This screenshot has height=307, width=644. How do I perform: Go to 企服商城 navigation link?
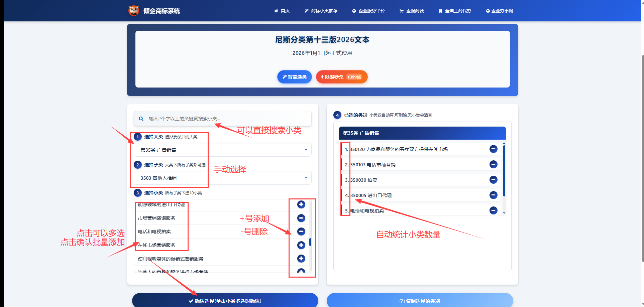[x=412, y=11]
